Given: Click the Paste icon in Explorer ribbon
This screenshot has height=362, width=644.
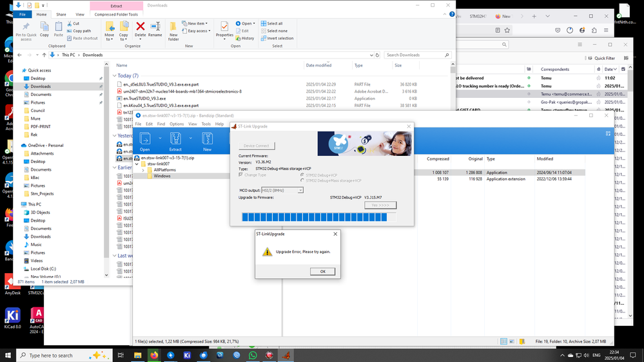Looking at the screenshot, I should [x=58, y=30].
